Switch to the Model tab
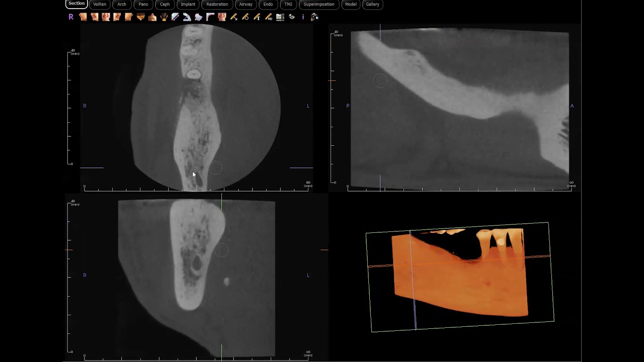Viewport: 644px width, 362px height. [x=351, y=4]
